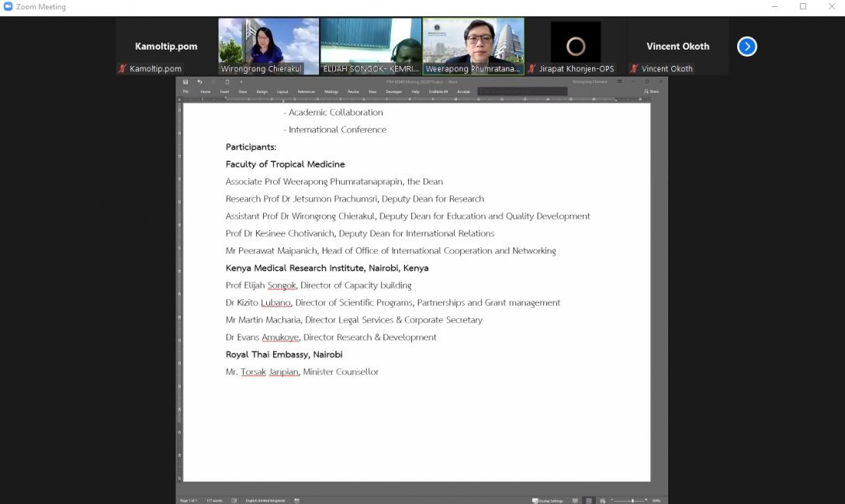Click the new document icon in Word's quick access toolbar
Image resolution: width=845 pixels, height=504 pixels.
click(x=227, y=82)
